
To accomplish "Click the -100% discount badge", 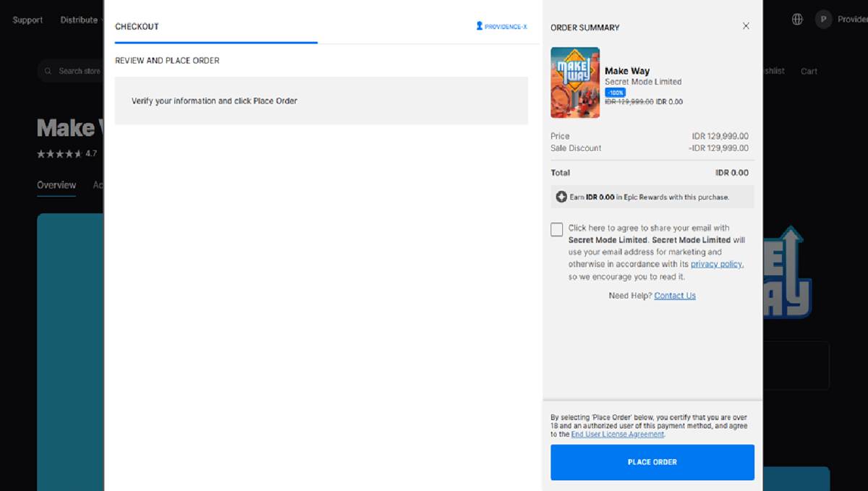I will coord(616,93).
